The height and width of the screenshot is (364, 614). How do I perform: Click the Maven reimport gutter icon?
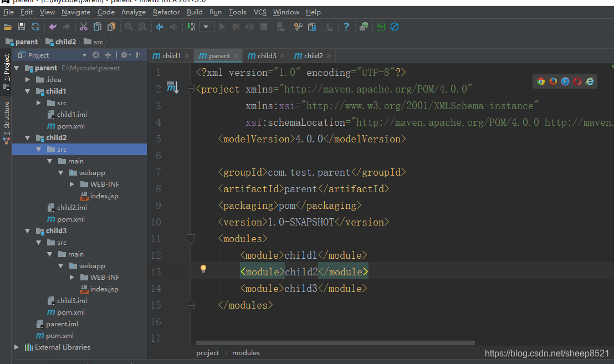click(172, 88)
